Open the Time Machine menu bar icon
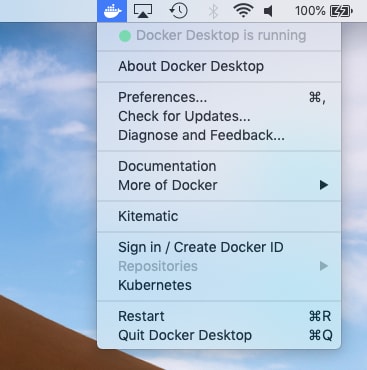The width and height of the screenshot is (367, 370). point(178,11)
